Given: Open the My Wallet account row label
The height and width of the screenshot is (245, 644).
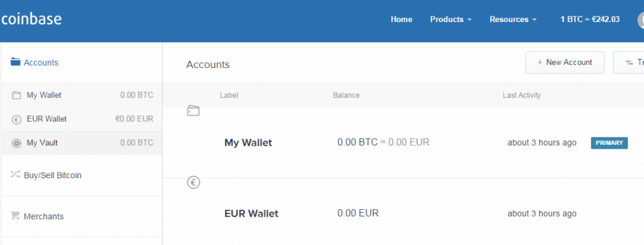Looking at the screenshot, I should click(248, 142).
